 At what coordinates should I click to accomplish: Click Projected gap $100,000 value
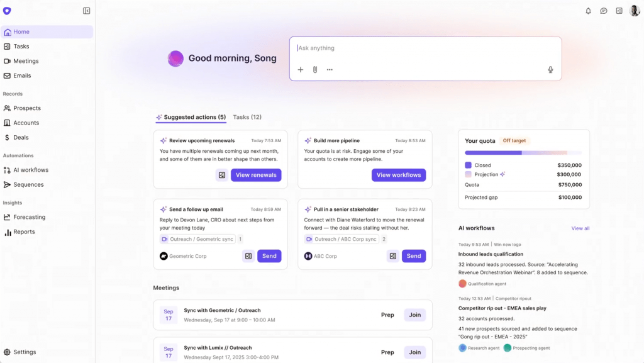[x=570, y=197]
